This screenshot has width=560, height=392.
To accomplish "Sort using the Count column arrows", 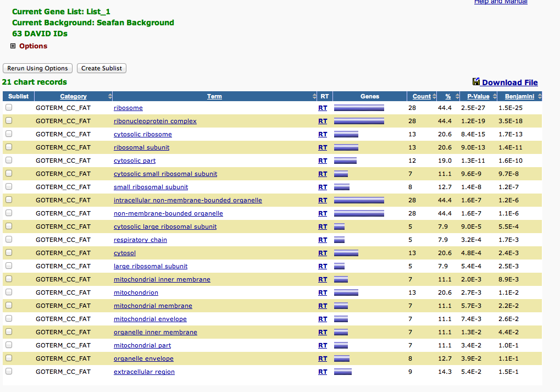I will pyautogui.click(x=434, y=96).
